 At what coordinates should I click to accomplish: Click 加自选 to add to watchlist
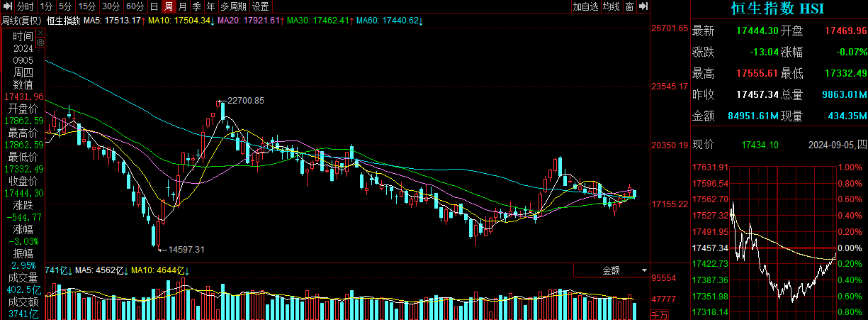coord(585,6)
